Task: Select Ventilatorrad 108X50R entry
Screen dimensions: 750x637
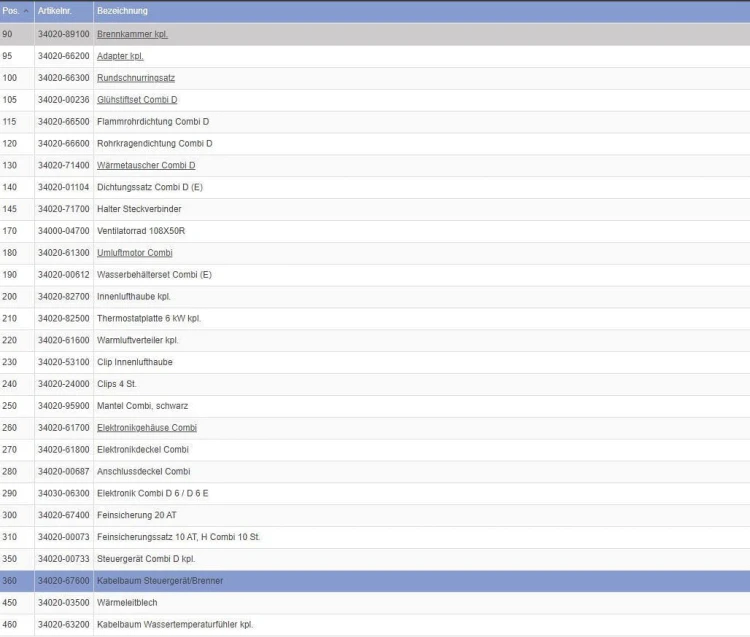Action: (141, 231)
